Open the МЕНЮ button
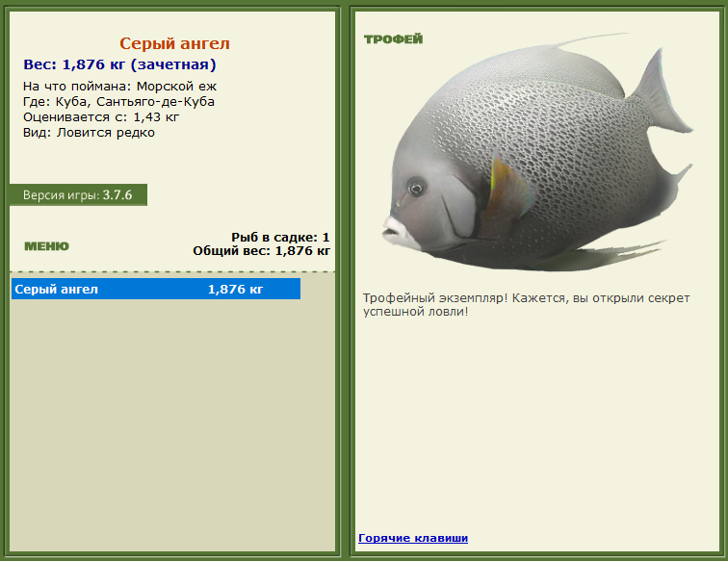Screen dimensions: 728x561 pos(46,246)
